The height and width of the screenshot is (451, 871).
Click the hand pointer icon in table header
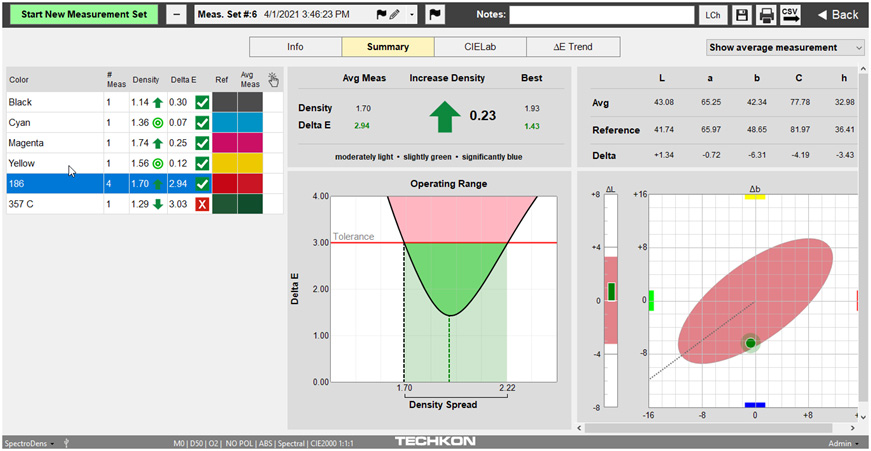coord(273,81)
